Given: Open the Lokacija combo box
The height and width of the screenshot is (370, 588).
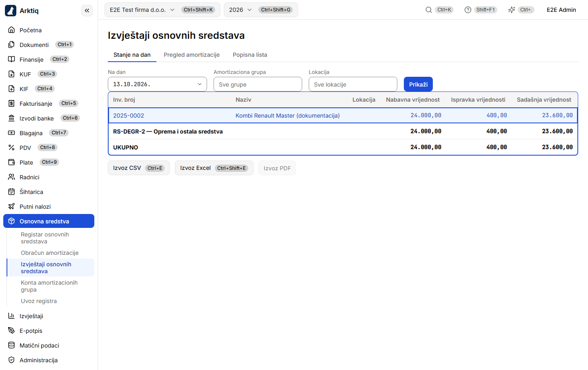Looking at the screenshot, I should tap(353, 84).
